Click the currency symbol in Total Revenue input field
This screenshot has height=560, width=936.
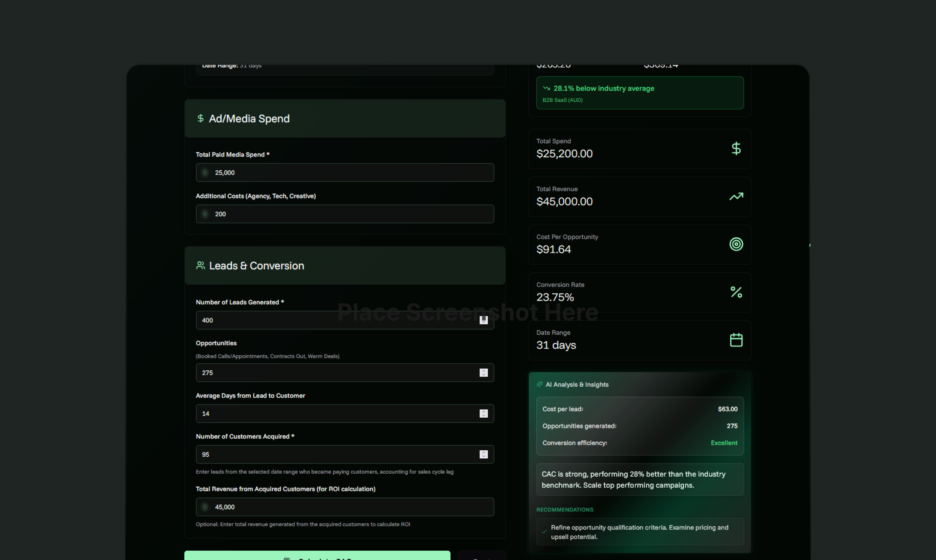[205, 507]
